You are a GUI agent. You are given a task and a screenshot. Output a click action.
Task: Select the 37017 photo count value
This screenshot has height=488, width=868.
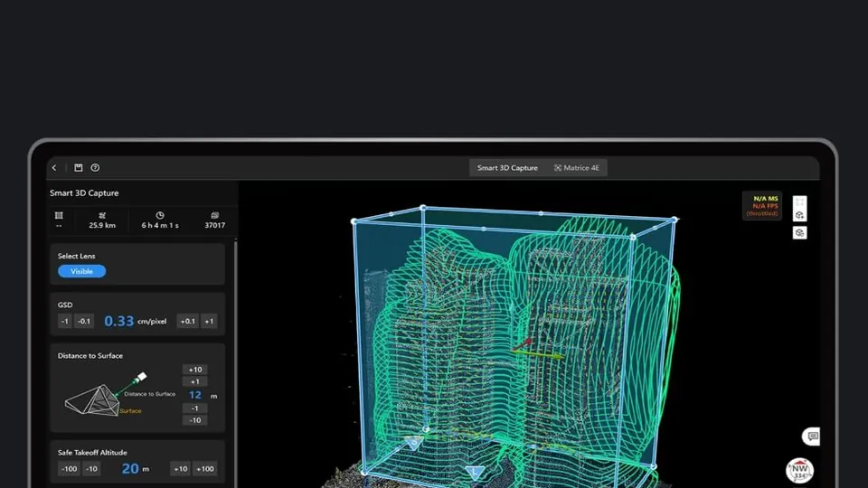click(215, 225)
